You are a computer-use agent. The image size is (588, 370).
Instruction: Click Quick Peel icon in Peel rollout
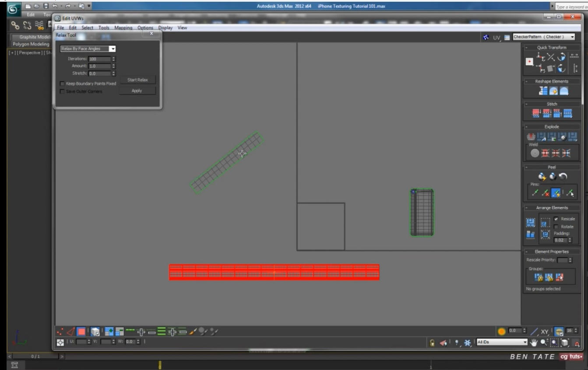click(542, 176)
